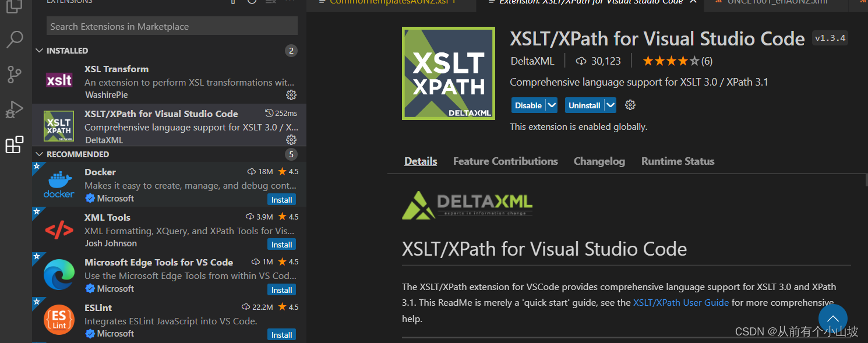The width and height of the screenshot is (868, 343).
Task: Refresh the extensions list
Action: pos(252,2)
